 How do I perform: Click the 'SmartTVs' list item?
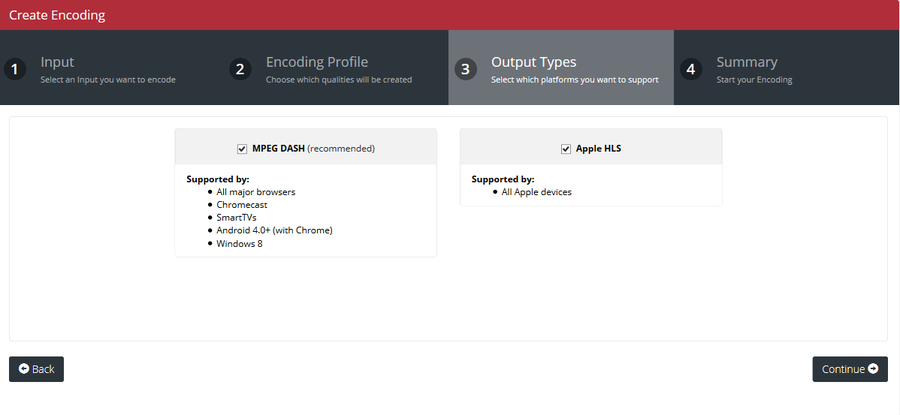coord(236,218)
